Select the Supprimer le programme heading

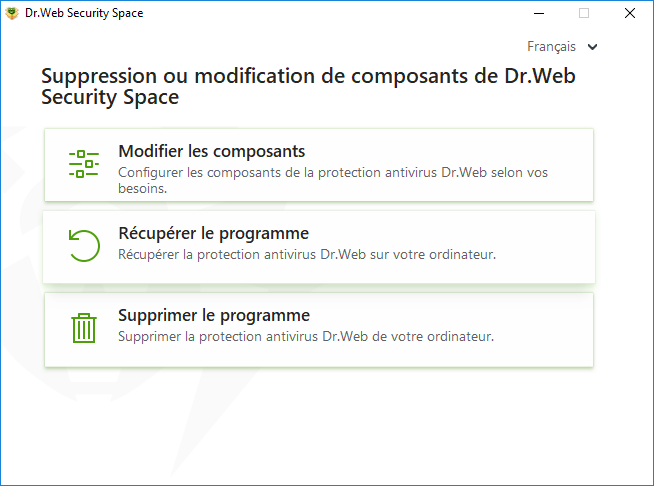(x=214, y=315)
